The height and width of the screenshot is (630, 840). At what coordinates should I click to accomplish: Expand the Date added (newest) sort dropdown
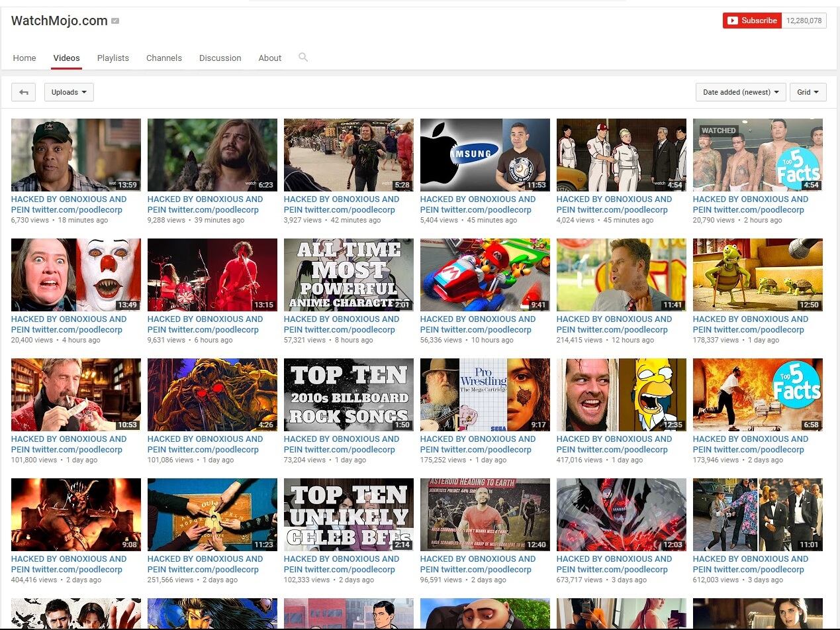pyautogui.click(x=740, y=92)
